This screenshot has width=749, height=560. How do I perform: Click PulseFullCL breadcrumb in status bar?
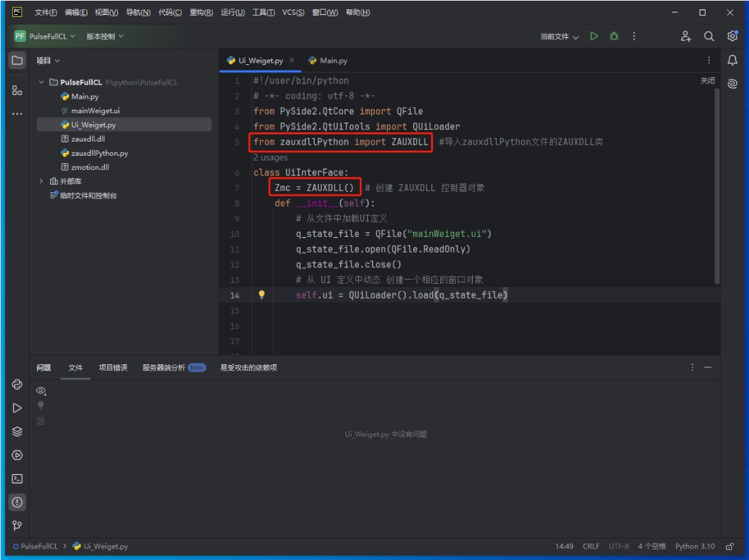(x=36, y=546)
